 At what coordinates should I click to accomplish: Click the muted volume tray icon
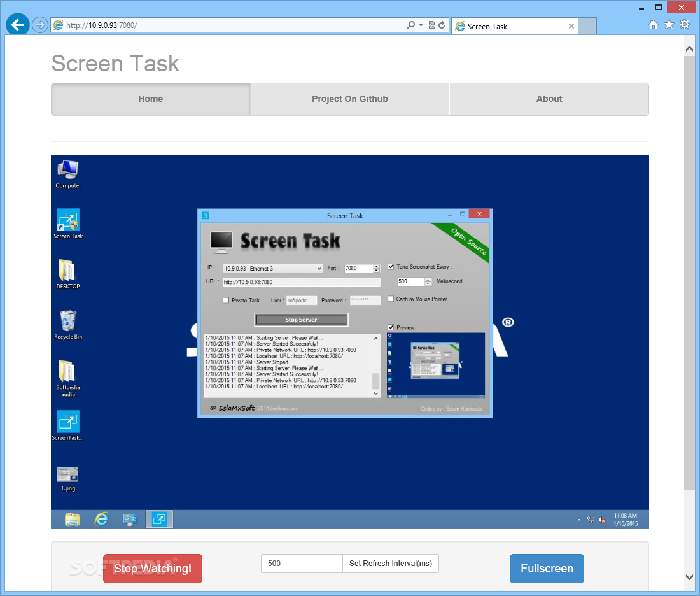pyautogui.click(x=602, y=520)
